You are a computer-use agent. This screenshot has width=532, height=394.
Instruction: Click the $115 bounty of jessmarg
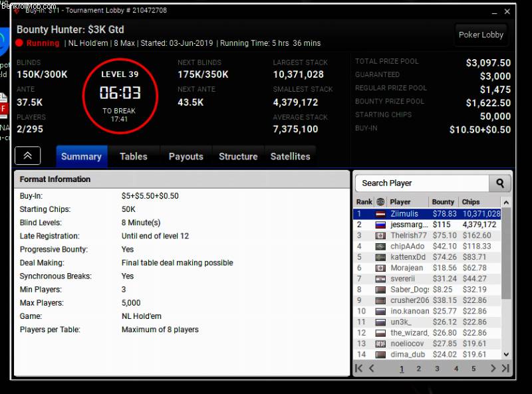tap(442, 225)
